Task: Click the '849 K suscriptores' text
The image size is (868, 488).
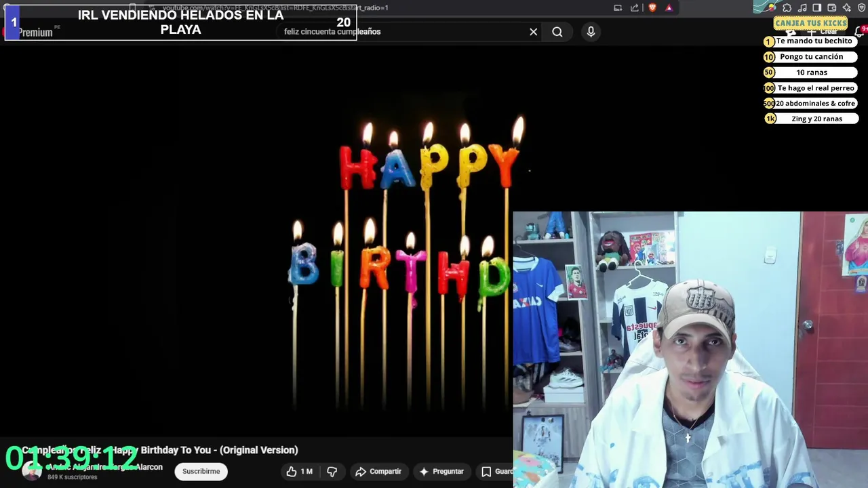Action: 73,477
